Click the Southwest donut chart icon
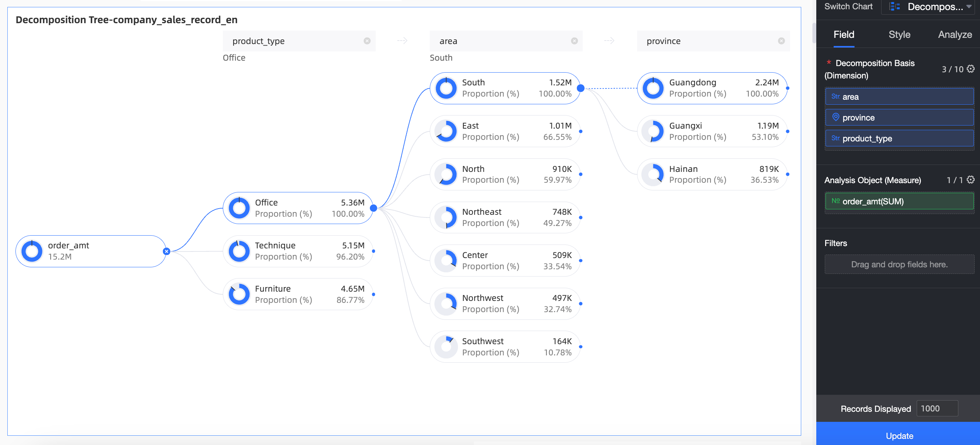 pyautogui.click(x=446, y=346)
